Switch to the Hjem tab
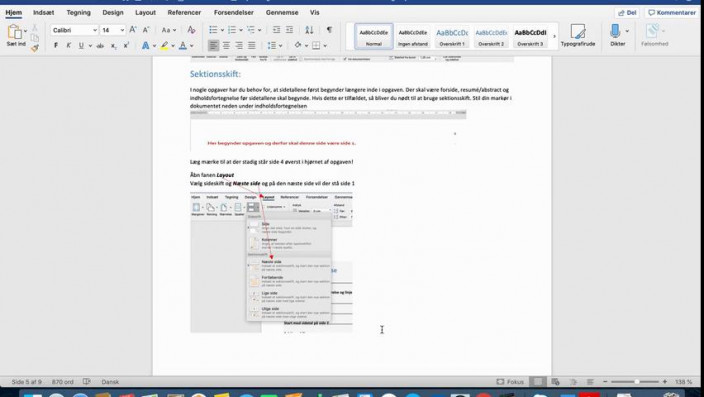Image resolution: width=704 pixels, height=397 pixels. 13,13
